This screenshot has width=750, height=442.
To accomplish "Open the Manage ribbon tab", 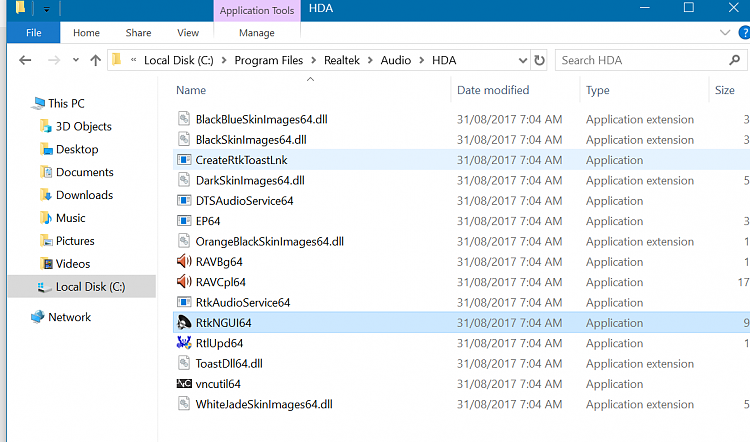I will tap(257, 33).
